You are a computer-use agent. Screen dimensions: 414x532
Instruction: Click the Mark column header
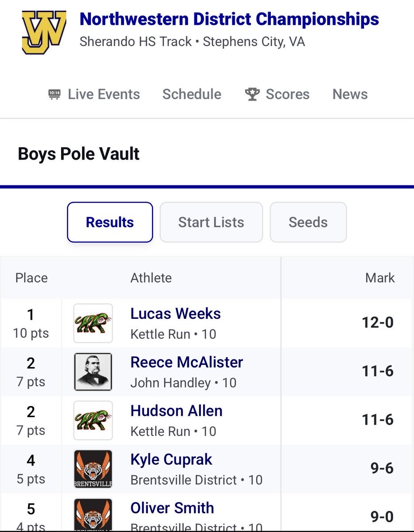[380, 278]
